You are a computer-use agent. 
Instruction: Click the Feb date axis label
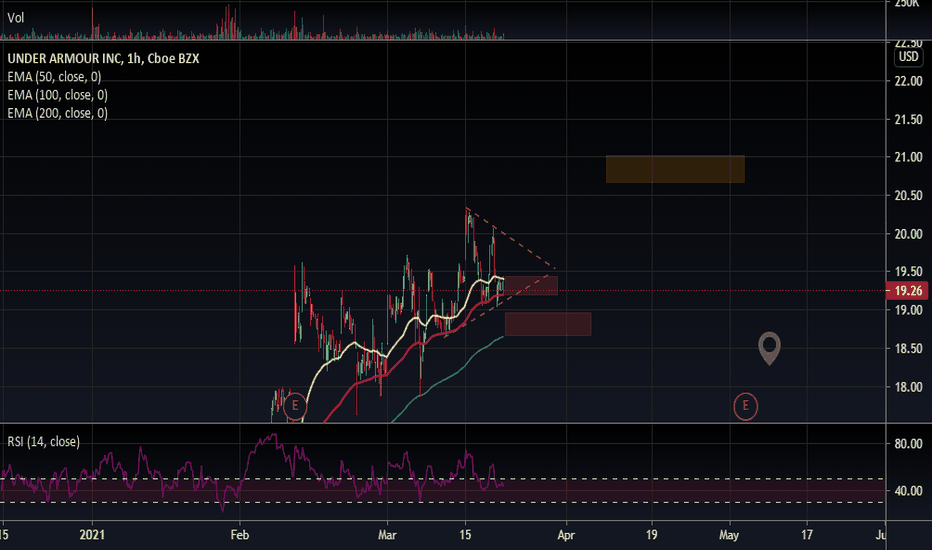pos(240,535)
